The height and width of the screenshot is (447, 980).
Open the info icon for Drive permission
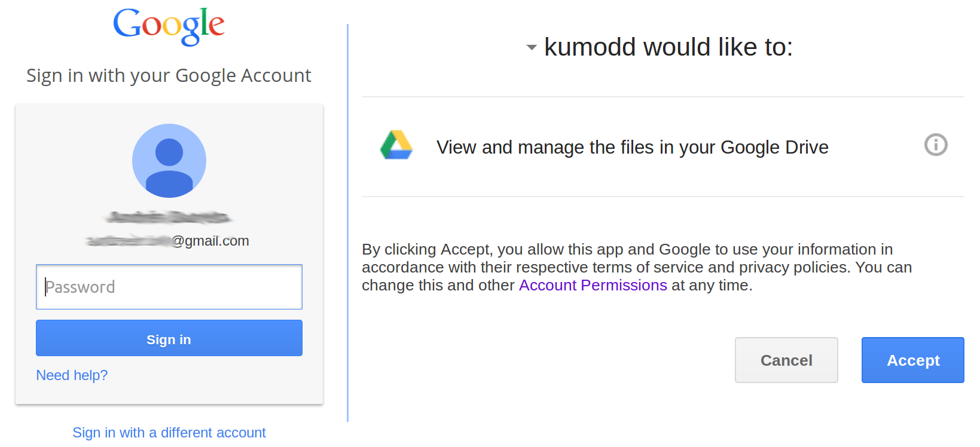tap(936, 145)
